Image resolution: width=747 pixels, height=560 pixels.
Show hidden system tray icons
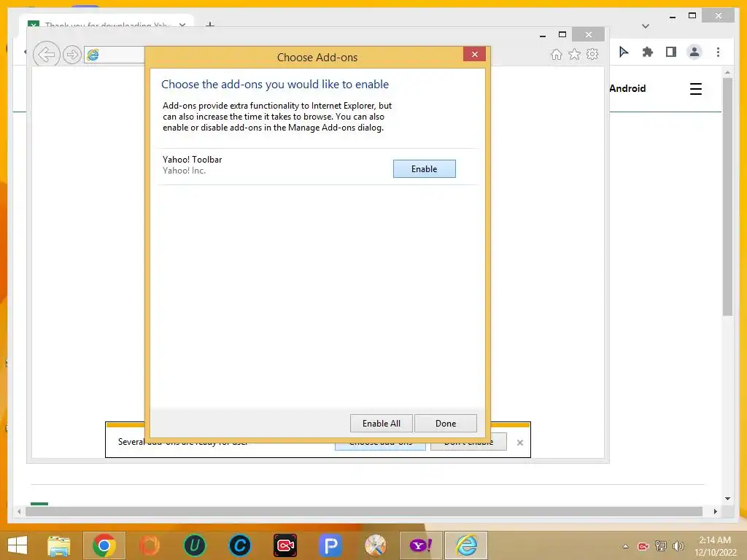click(625, 546)
